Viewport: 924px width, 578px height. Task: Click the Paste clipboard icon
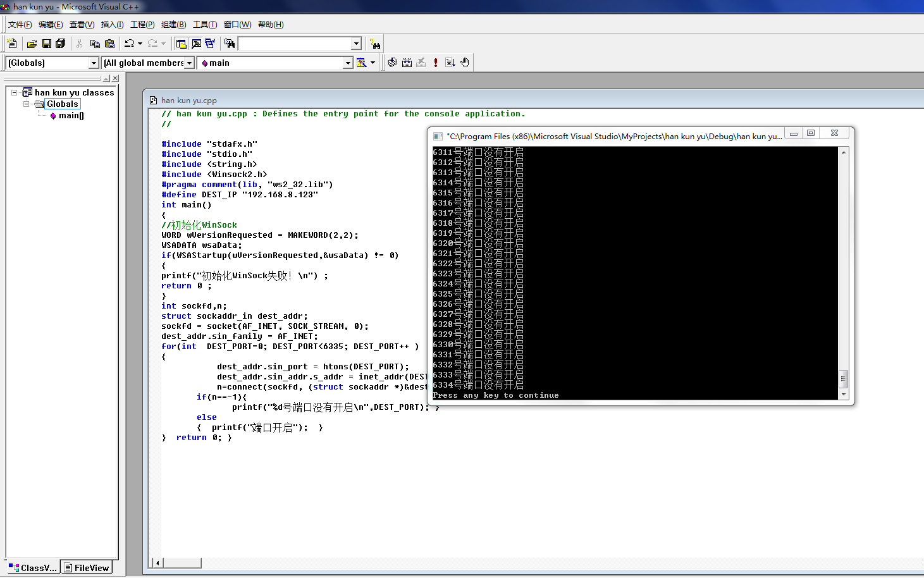(x=109, y=44)
